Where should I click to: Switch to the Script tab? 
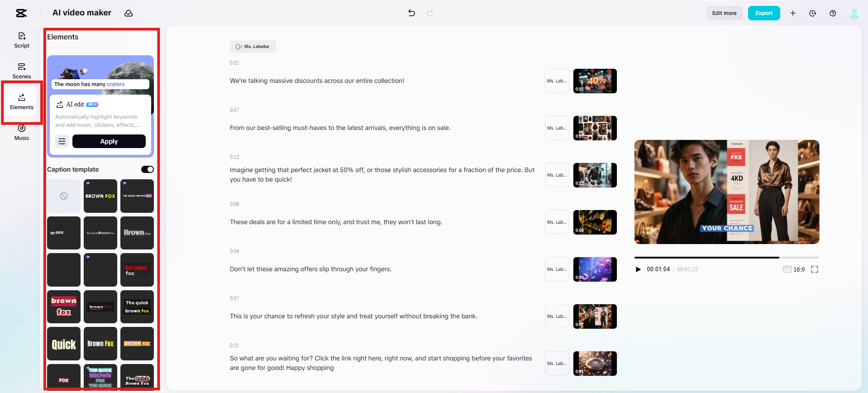pyautogui.click(x=22, y=40)
